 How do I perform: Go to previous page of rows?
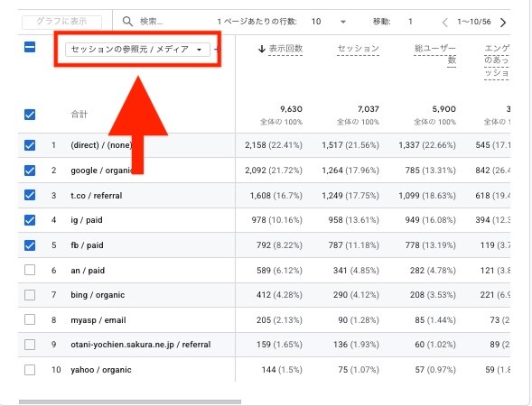[444, 23]
